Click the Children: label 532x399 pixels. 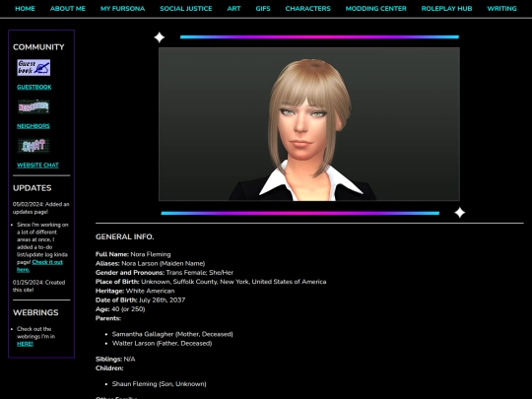point(109,368)
